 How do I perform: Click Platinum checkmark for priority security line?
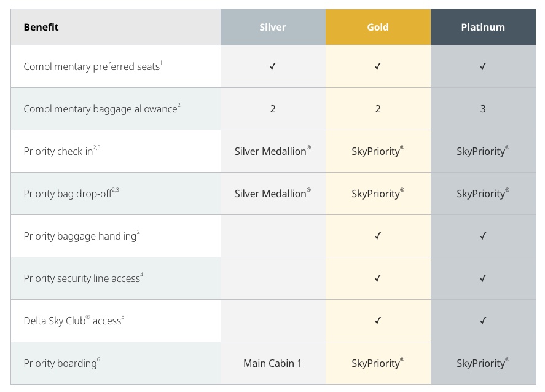(483, 278)
